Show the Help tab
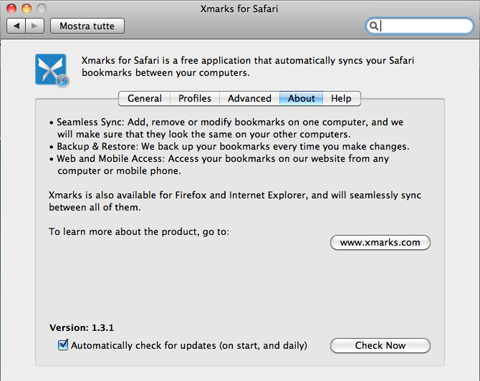Screen dimensions: 480x381 coord(341,99)
